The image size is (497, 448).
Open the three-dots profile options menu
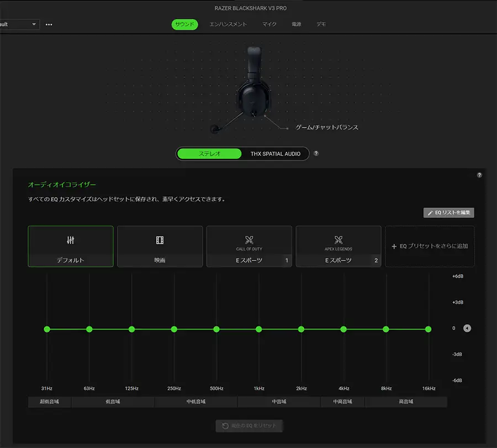[49, 24]
